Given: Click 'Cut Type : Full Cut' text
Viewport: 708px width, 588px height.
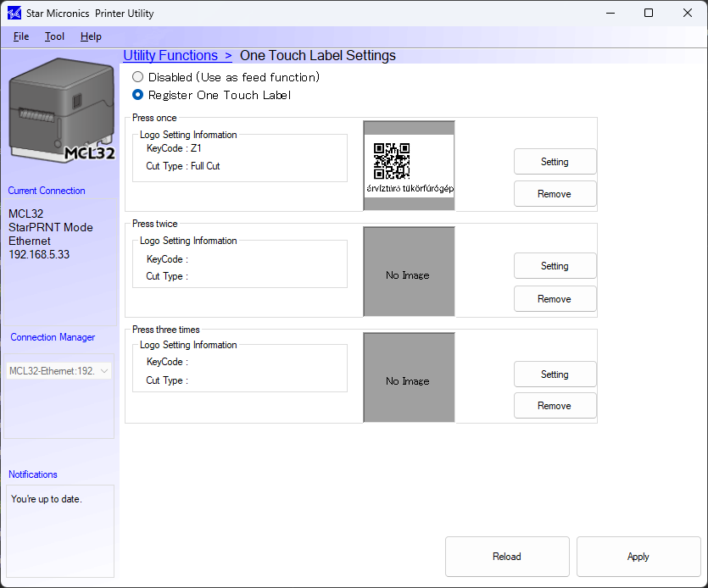Looking at the screenshot, I should coord(183,166).
